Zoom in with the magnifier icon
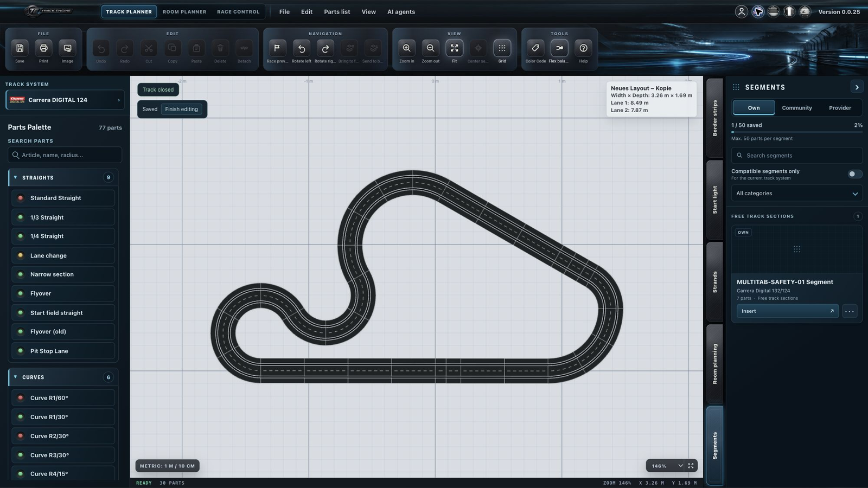Screen dimensions: 868x488 pyautogui.click(x=406, y=48)
